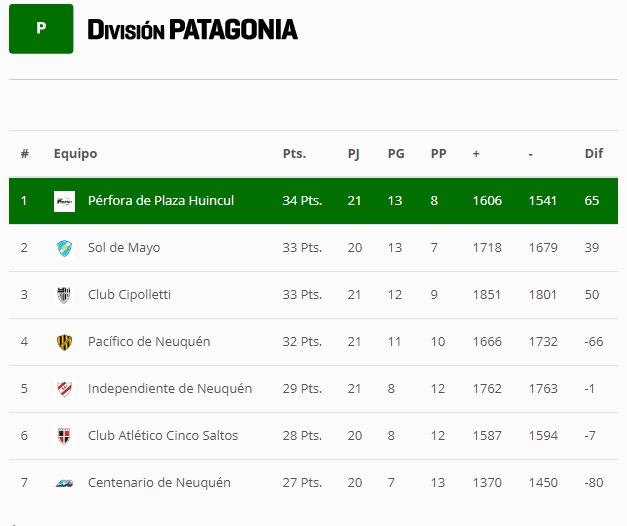Screen dimensions: 627x526
Task: Click the Pts. column header
Action: [x=294, y=154]
